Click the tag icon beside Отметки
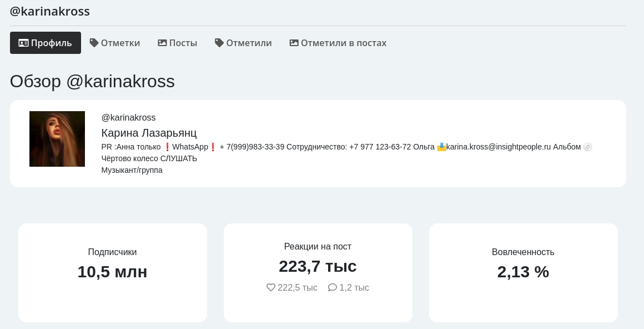Viewport: 644px width, 329px height. click(x=94, y=43)
